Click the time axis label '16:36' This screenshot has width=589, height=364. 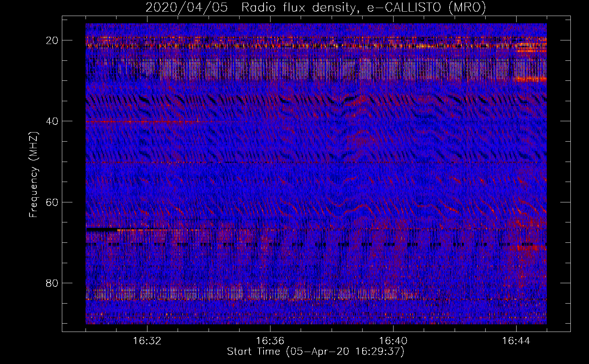[270, 341]
